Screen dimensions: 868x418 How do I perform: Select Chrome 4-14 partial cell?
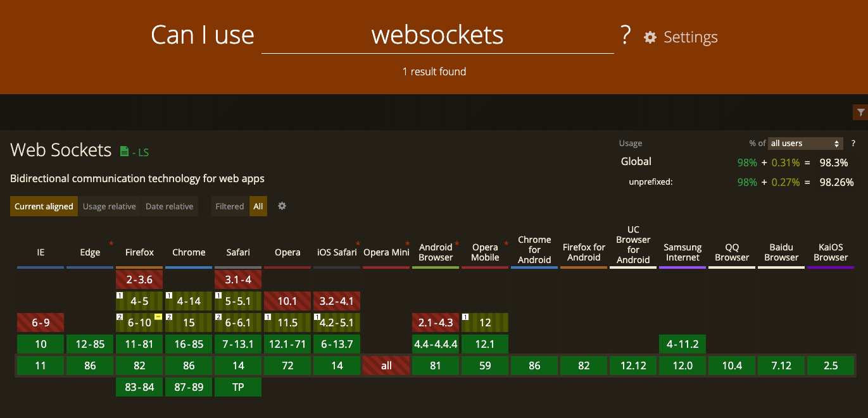(x=189, y=301)
